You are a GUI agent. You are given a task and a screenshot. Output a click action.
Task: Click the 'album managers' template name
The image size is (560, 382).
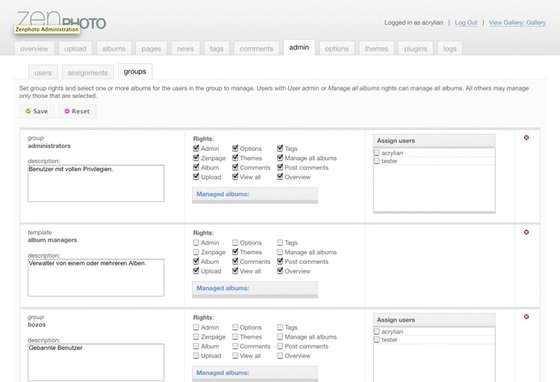coord(52,240)
